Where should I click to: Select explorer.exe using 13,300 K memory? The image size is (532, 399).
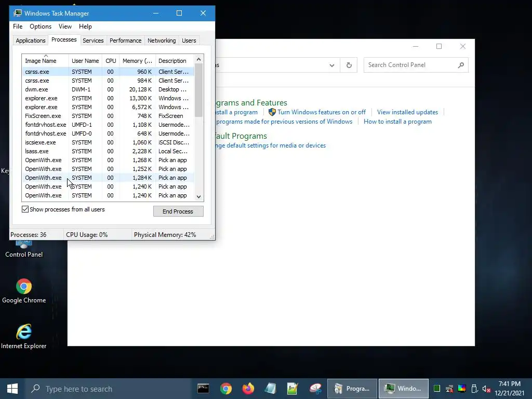point(108,98)
